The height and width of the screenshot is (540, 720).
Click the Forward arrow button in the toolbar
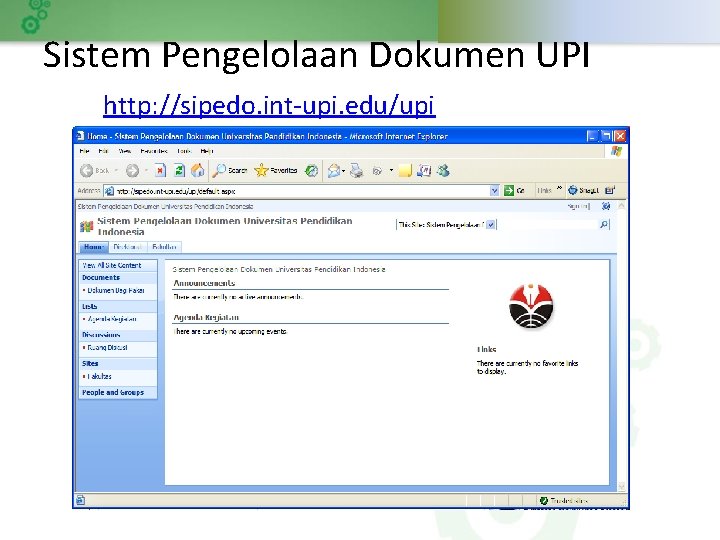click(132, 171)
